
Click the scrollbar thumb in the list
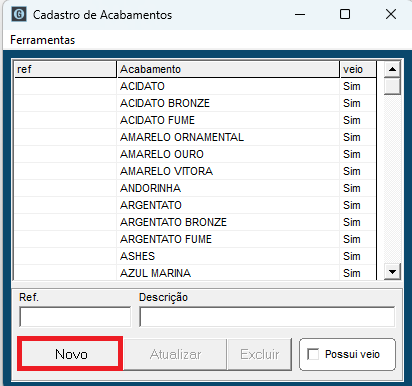(392, 86)
